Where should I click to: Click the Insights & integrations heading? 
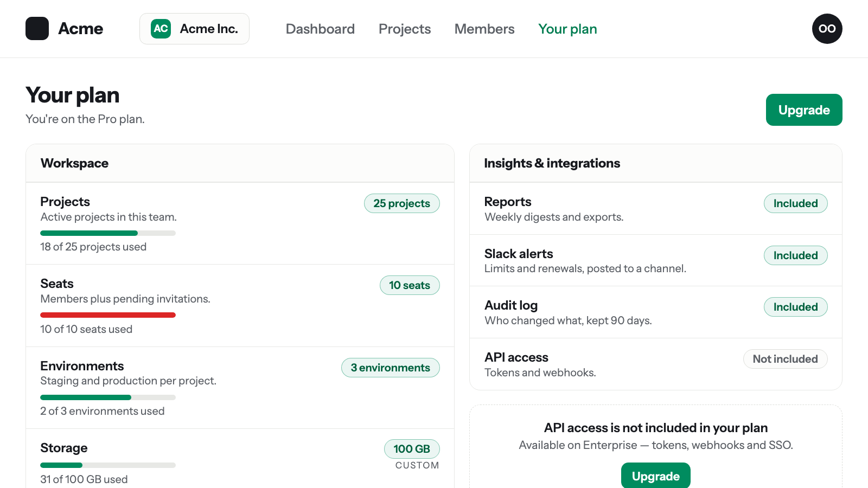point(552,163)
